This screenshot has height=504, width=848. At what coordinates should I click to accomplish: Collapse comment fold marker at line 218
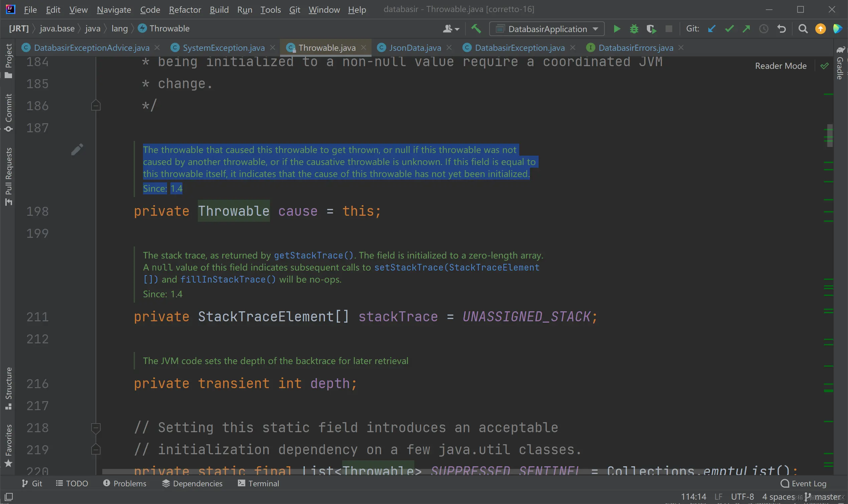click(x=96, y=428)
